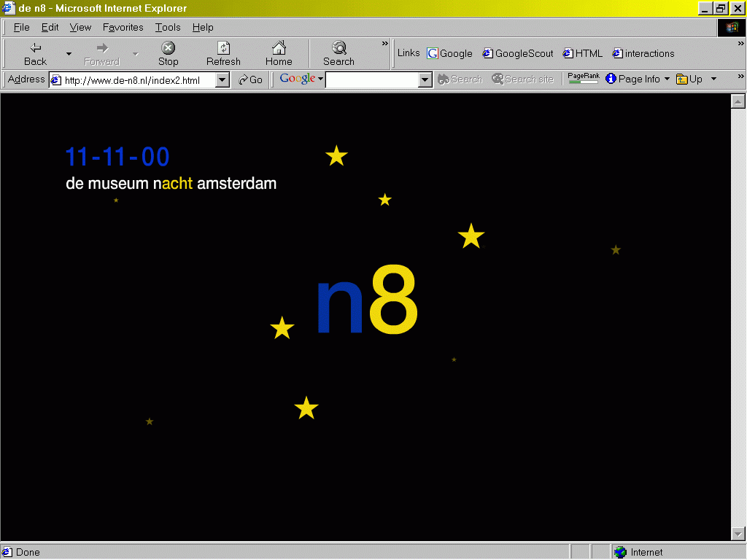Click inside the Google toolbar search field
Viewport: 747px width, 560px height.
[x=371, y=79]
